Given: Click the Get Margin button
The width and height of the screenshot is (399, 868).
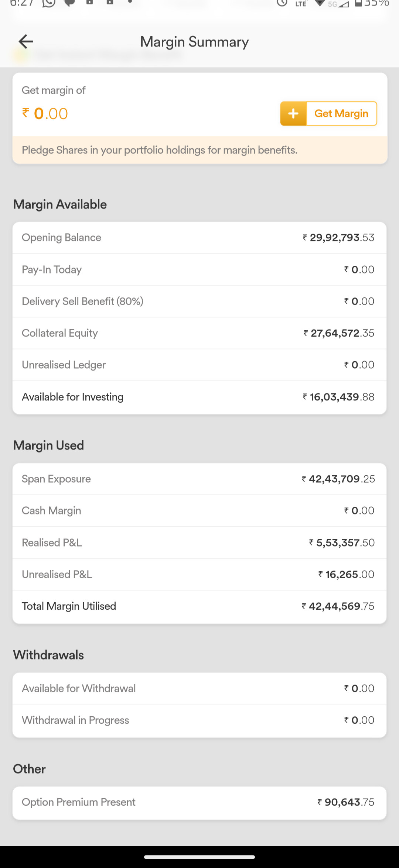Looking at the screenshot, I should pos(328,114).
